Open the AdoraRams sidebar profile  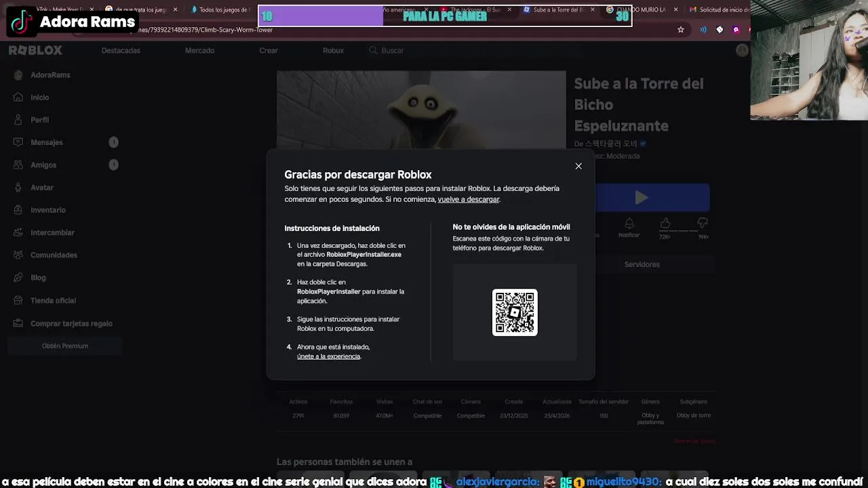click(x=42, y=75)
